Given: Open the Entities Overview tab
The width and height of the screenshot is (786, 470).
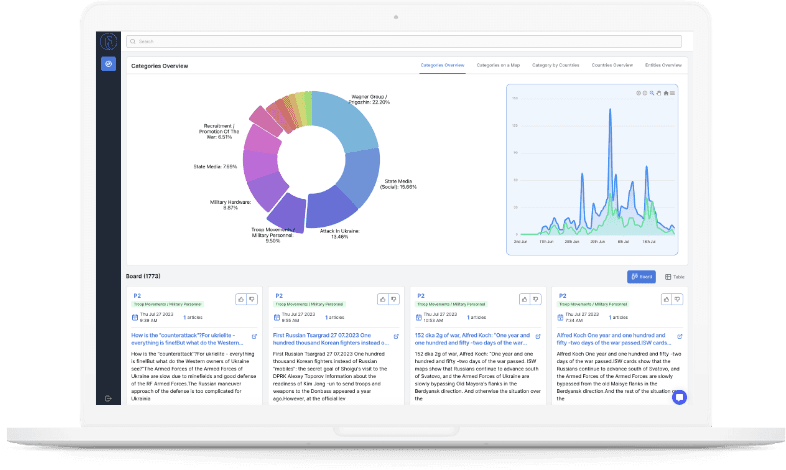Looking at the screenshot, I should 663,65.
